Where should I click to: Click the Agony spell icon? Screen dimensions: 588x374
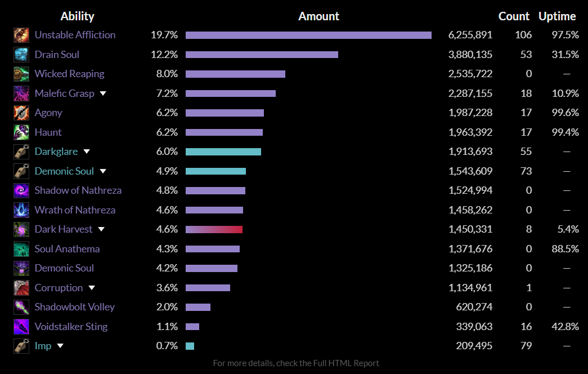(x=21, y=113)
